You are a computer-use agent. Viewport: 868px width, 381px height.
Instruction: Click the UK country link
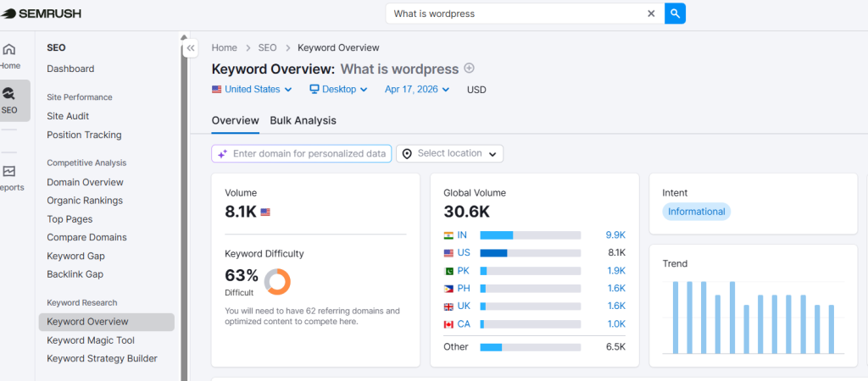point(464,306)
